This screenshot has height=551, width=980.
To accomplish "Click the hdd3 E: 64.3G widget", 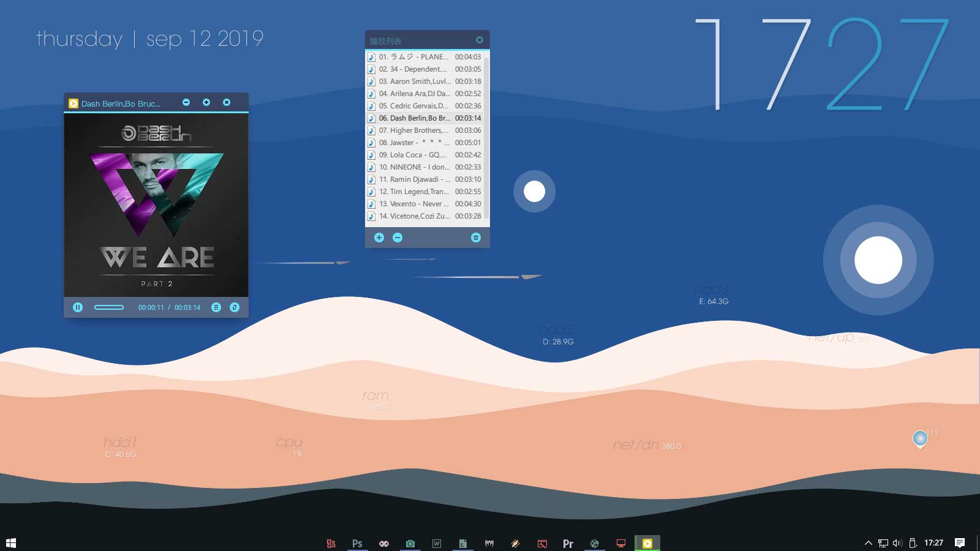I will 712,294.
